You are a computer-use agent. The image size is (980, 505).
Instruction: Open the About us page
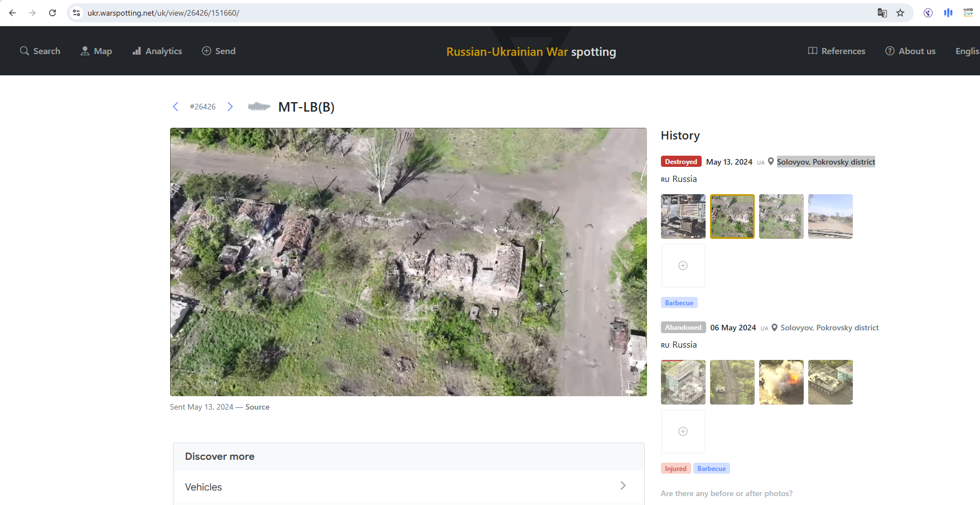[910, 51]
